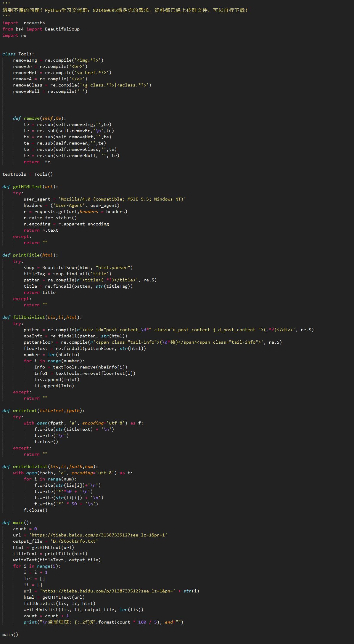Image resolution: width=354 pixels, height=644 pixels.
Task: Click 'count = count + 1' line
Action: pos(46,616)
